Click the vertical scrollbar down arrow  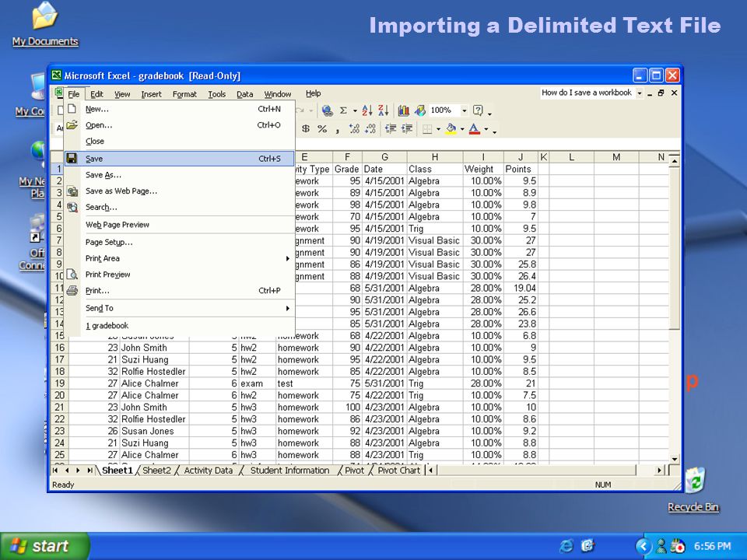674,459
